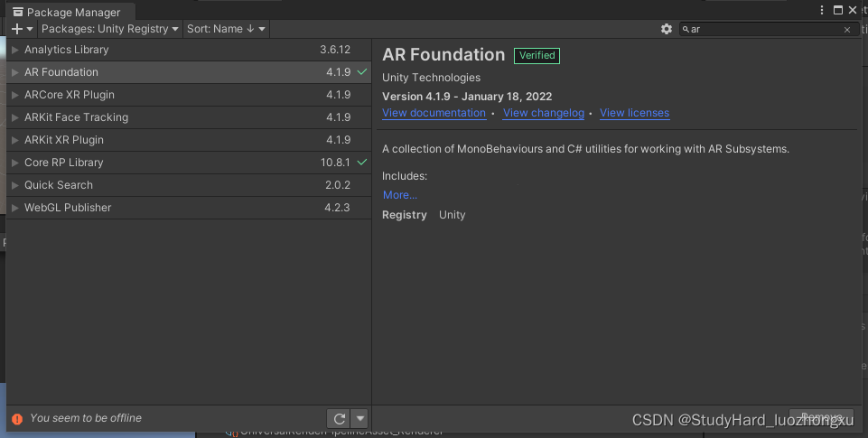Select WebGL Publisher package
This screenshot has width=868, height=438.
189,208
